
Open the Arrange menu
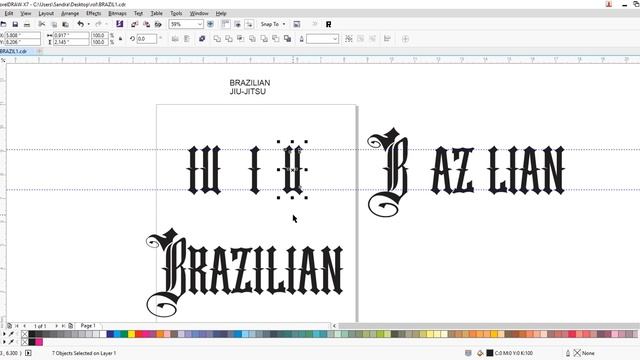tap(70, 13)
